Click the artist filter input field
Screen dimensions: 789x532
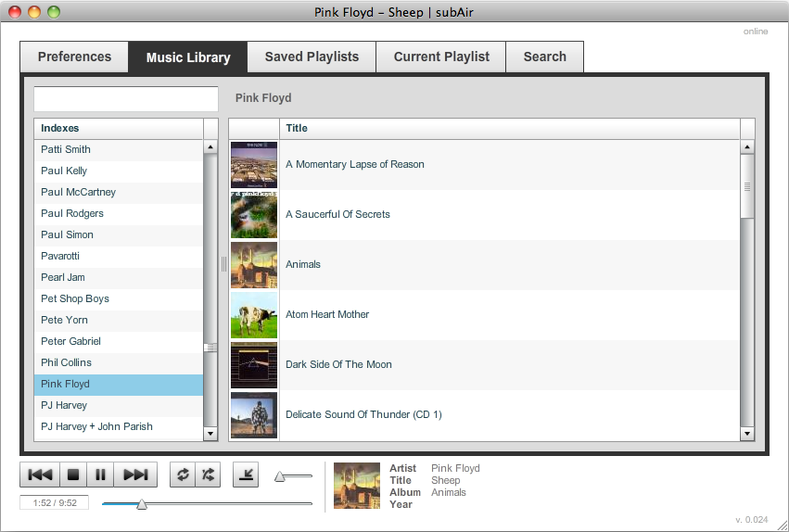tap(126, 98)
